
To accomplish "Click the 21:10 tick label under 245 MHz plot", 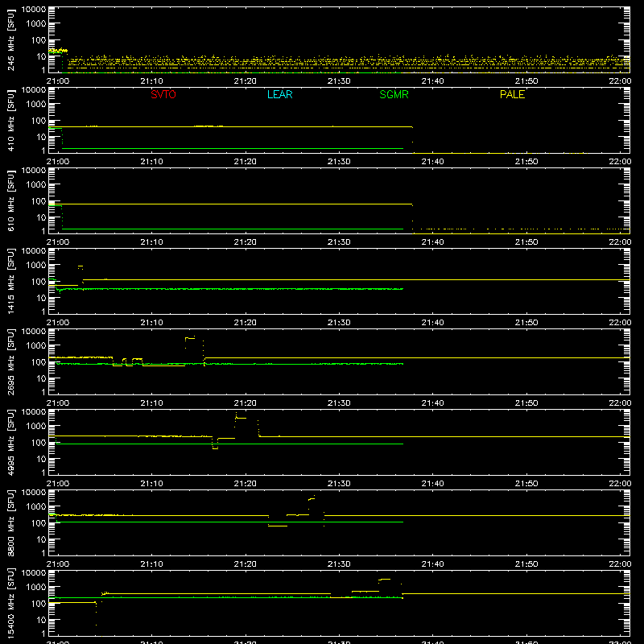I will pyautogui.click(x=151, y=81).
